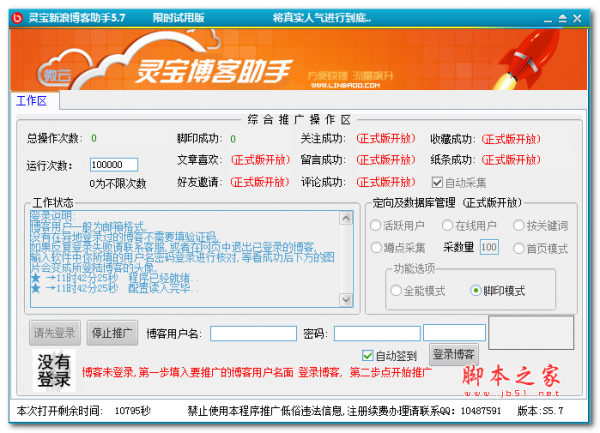
Task: Click the red app logo in title bar
Action: (17, 18)
